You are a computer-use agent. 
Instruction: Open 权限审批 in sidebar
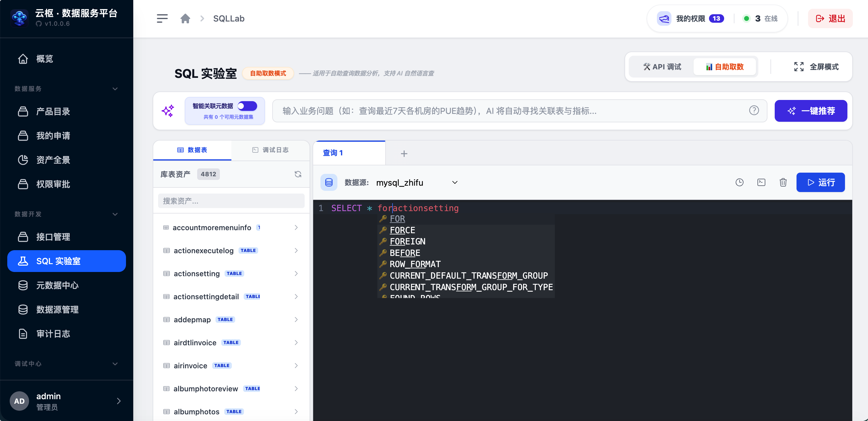[66, 184]
